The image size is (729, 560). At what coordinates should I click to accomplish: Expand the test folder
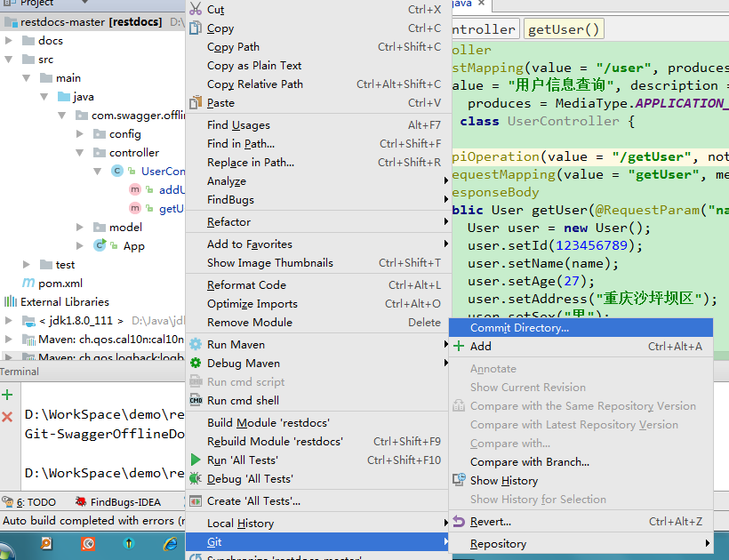coord(27,264)
